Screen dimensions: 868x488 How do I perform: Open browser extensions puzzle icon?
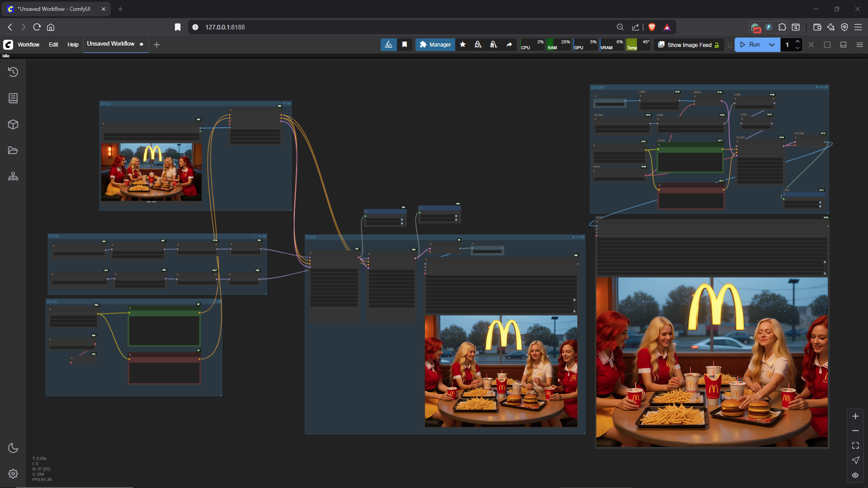tap(782, 27)
